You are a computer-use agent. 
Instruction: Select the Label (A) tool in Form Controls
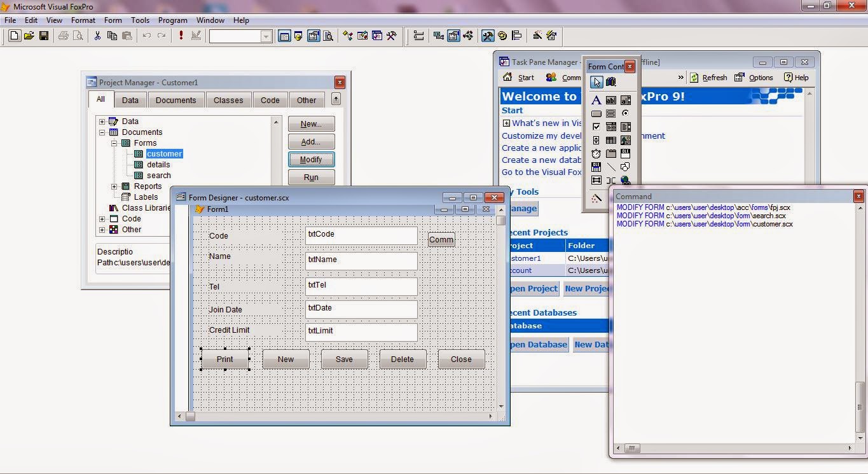[x=596, y=100]
